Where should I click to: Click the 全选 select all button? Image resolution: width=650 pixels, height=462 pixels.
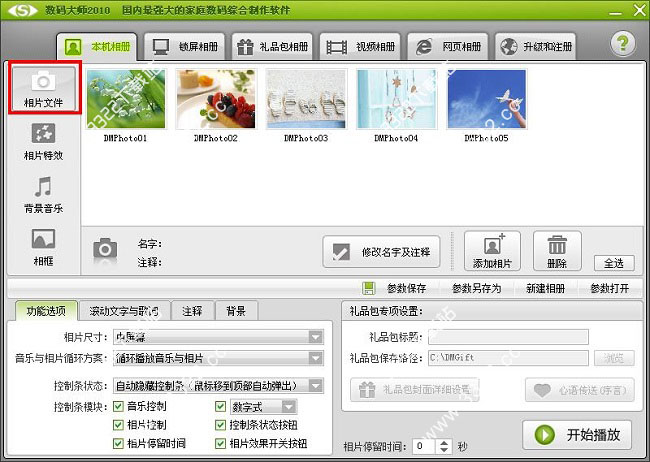[x=614, y=263]
